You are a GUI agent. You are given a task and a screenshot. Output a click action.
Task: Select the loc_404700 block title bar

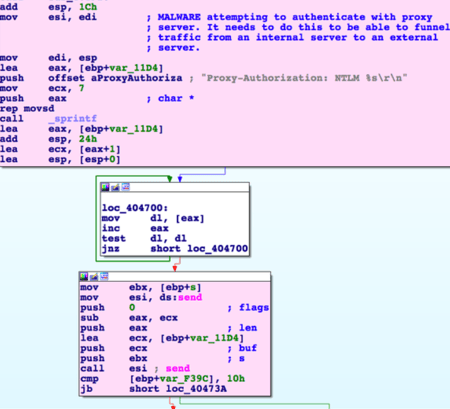[175, 187]
